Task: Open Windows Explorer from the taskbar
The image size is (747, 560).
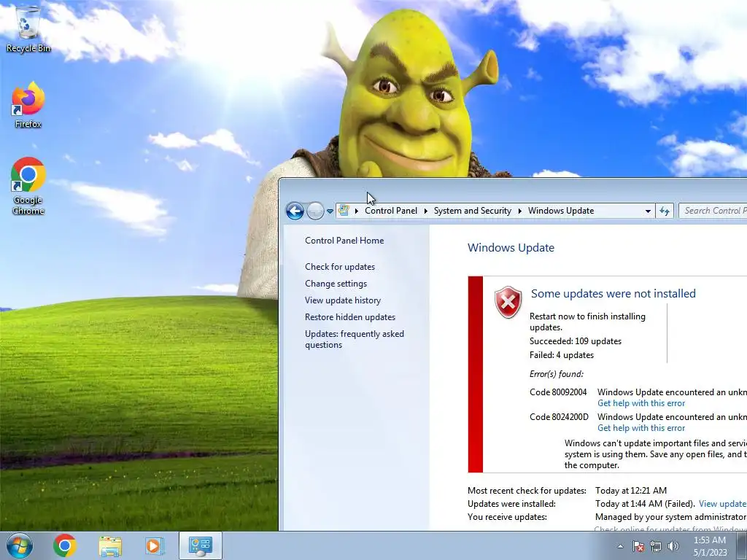Action: [x=110, y=545]
